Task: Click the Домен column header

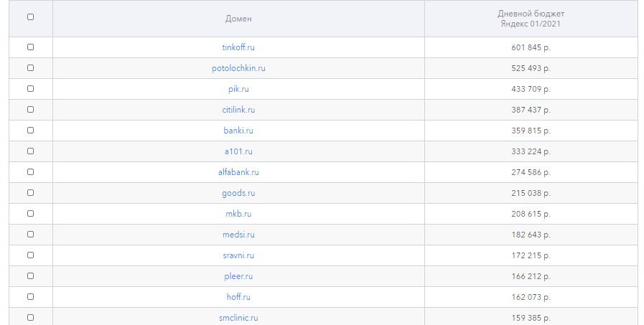Action: tap(238, 19)
